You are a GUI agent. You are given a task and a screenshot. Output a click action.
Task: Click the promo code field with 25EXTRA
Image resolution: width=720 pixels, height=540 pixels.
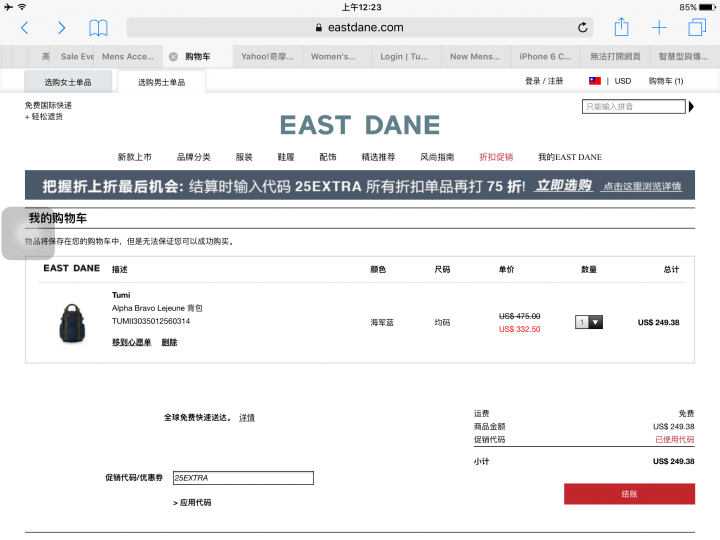pos(243,478)
